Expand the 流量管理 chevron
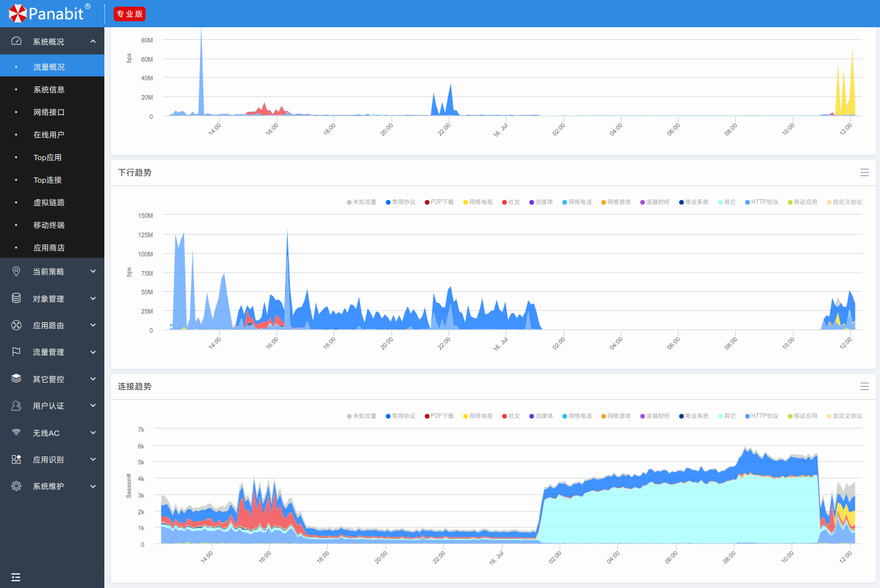880x588 pixels. (x=93, y=351)
